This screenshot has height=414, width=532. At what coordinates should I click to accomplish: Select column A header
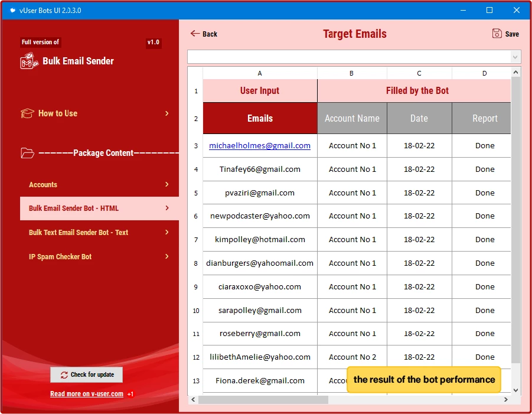pos(260,73)
